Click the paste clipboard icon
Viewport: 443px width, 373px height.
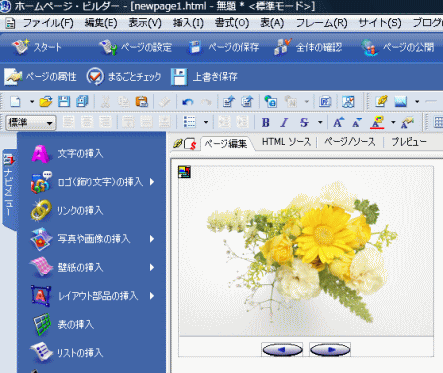tap(141, 102)
